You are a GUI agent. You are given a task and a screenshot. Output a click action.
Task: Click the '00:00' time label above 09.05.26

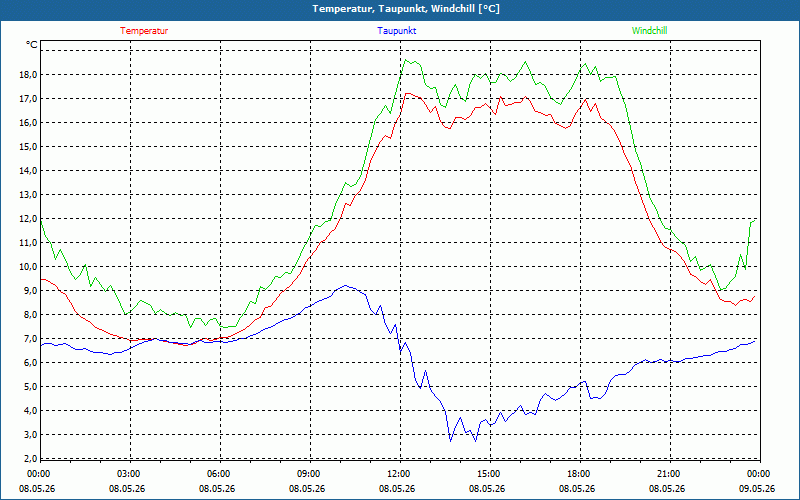pos(757,474)
